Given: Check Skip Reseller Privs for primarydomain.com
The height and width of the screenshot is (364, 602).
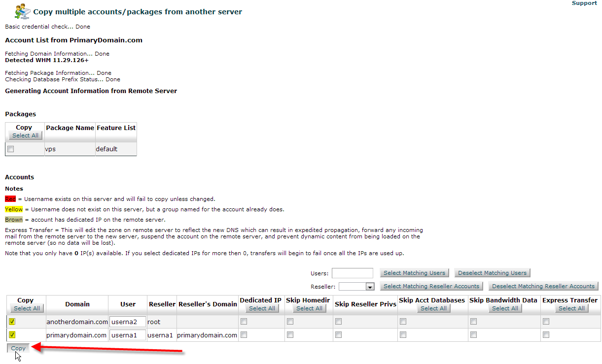Looking at the screenshot, I should [x=338, y=335].
